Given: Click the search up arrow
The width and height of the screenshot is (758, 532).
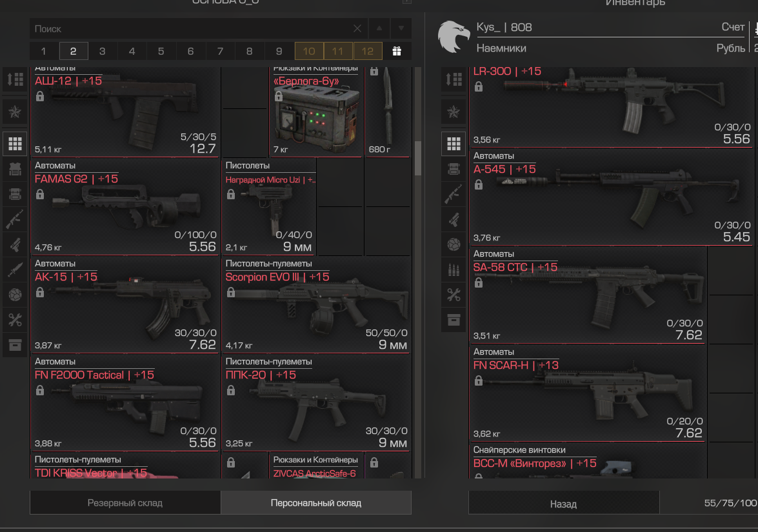Looking at the screenshot, I should point(379,28).
